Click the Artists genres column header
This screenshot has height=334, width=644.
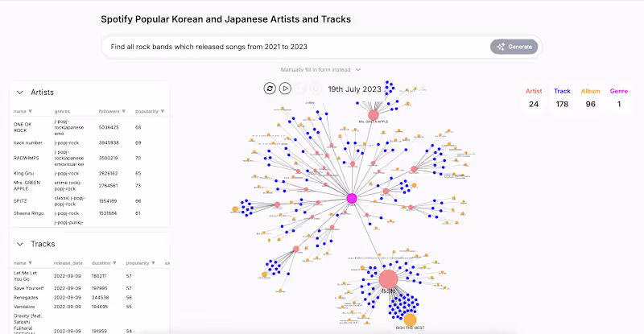[x=62, y=111]
